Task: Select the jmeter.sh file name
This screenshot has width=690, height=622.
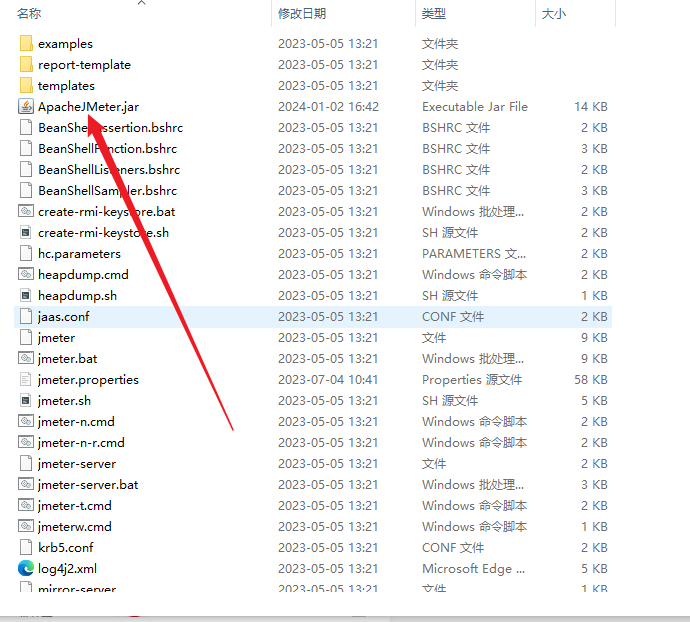Action: click(64, 401)
